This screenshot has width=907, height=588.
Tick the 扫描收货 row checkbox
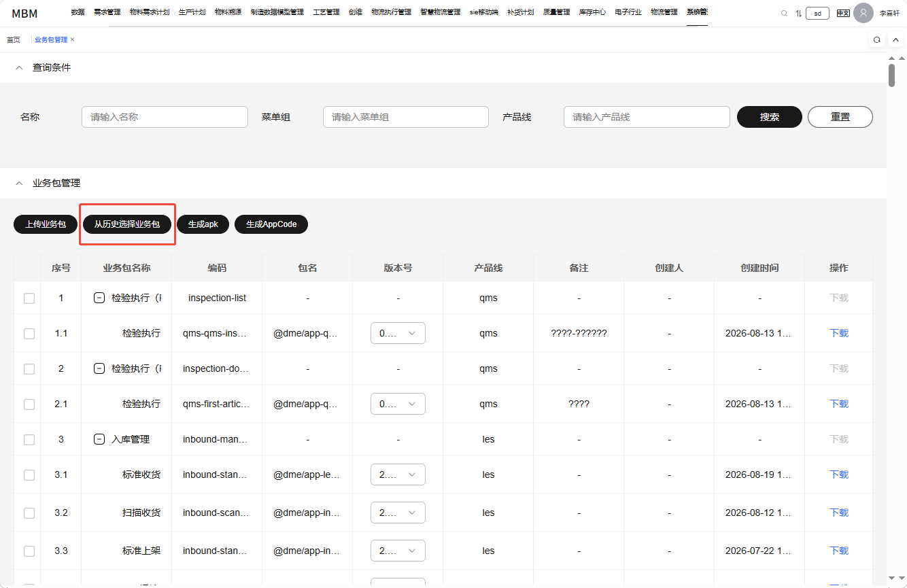tap(29, 513)
